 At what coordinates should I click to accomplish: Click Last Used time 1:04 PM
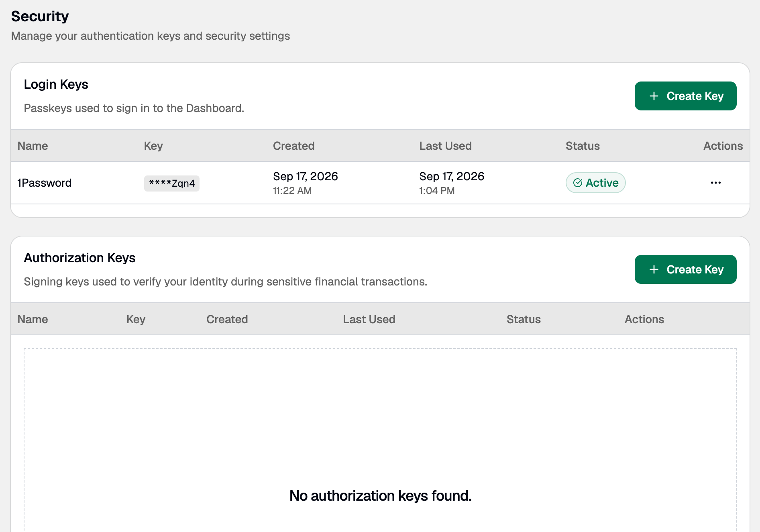[x=437, y=191]
